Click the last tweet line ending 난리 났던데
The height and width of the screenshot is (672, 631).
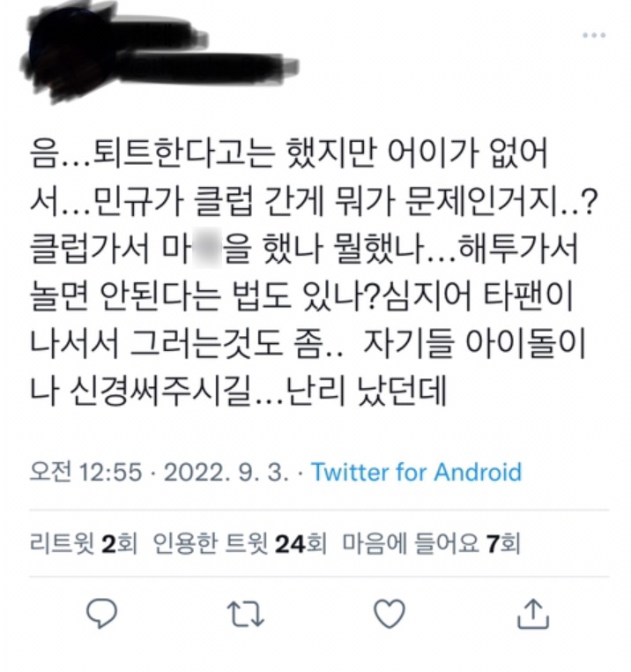pyautogui.click(x=238, y=391)
